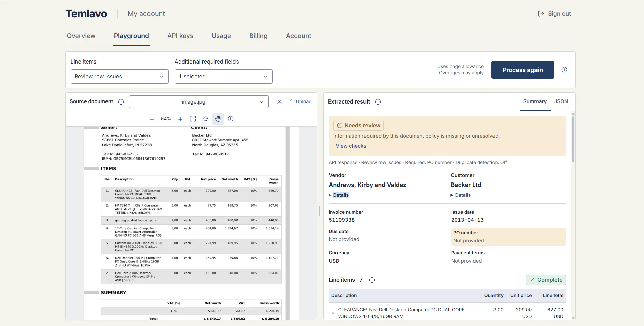
Task: Open the Extracted result info icon
Action: (x=378, y=102)
